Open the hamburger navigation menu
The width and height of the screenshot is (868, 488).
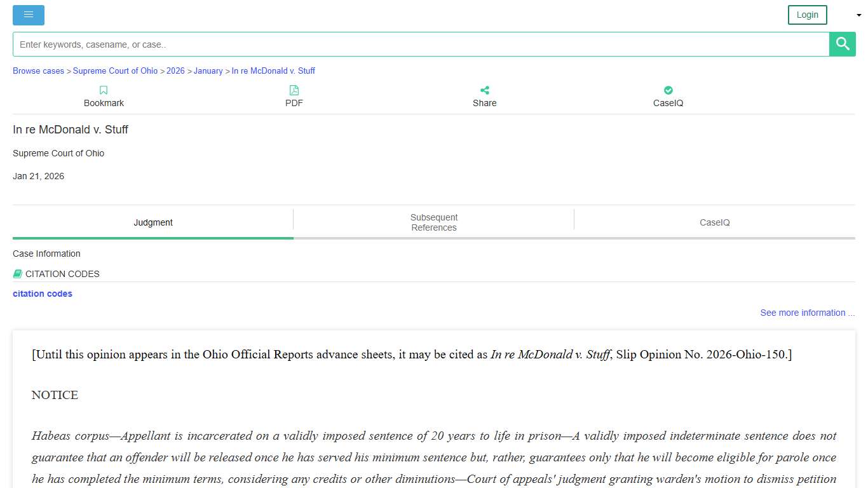pyautogui.click(x=28, y=15)
